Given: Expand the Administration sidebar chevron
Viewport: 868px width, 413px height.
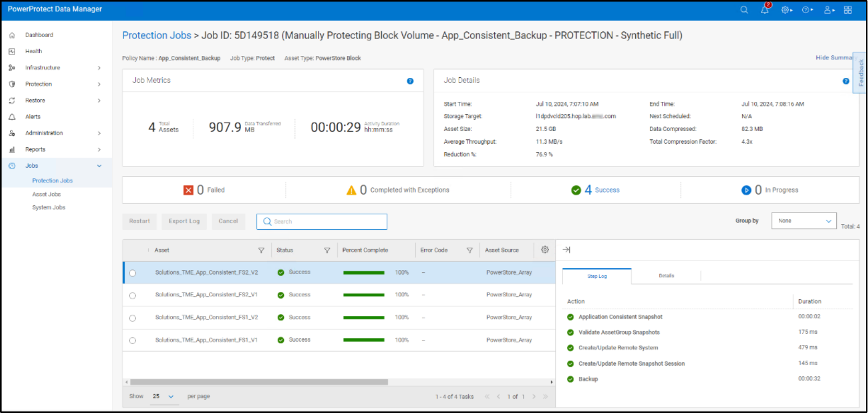Looking at the screenshot, I should point(99,133).
